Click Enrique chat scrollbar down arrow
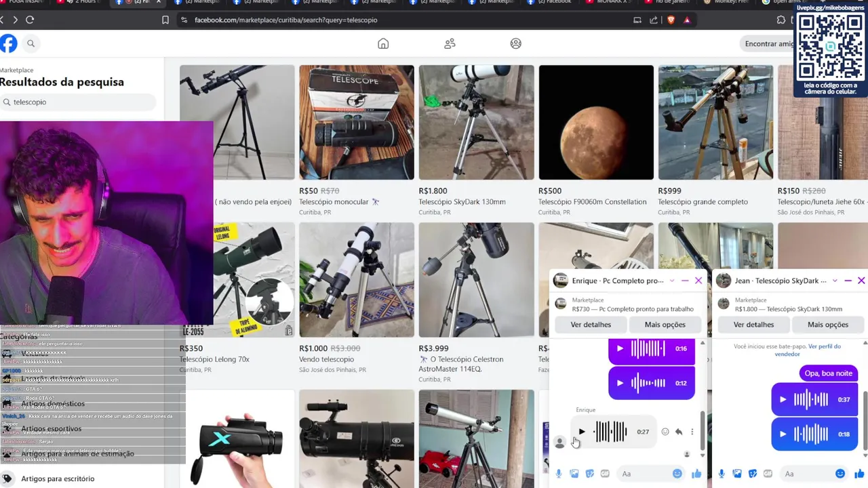Image resolution: width=868 pixels, height=488 pixels. pos(703,455)
